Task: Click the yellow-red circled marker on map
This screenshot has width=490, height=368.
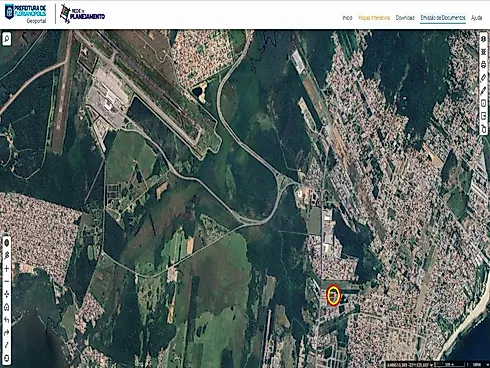Action: pyautogui.click(x=333, y=295)
